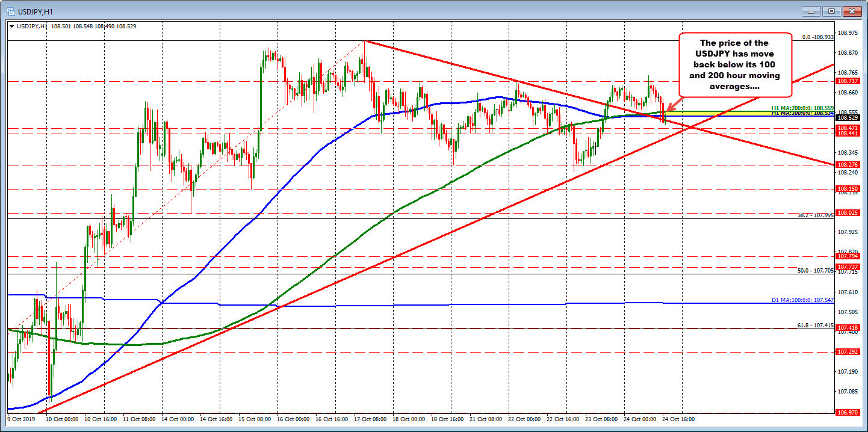Click the Fibonacci label 61.8 - 107.415

(x=816, y=325)
